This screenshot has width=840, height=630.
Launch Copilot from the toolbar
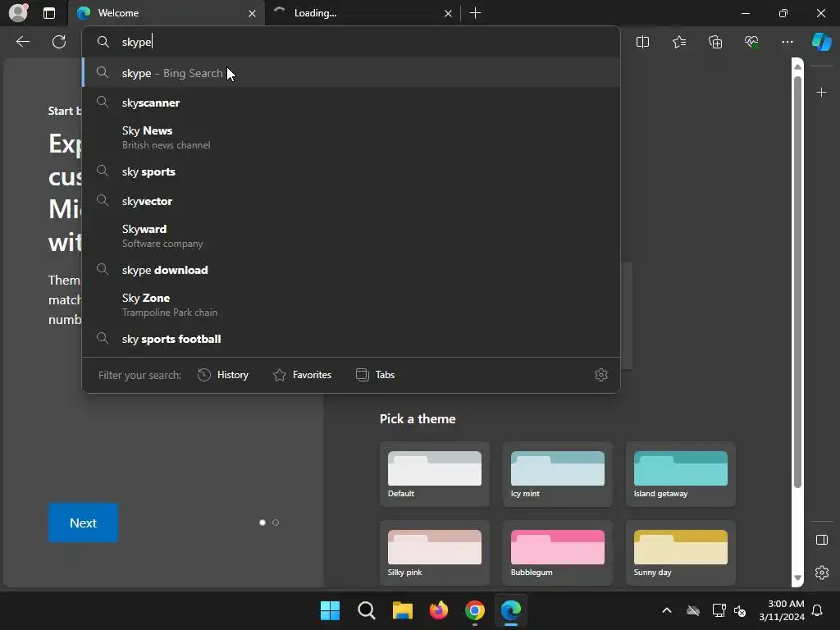822,42
